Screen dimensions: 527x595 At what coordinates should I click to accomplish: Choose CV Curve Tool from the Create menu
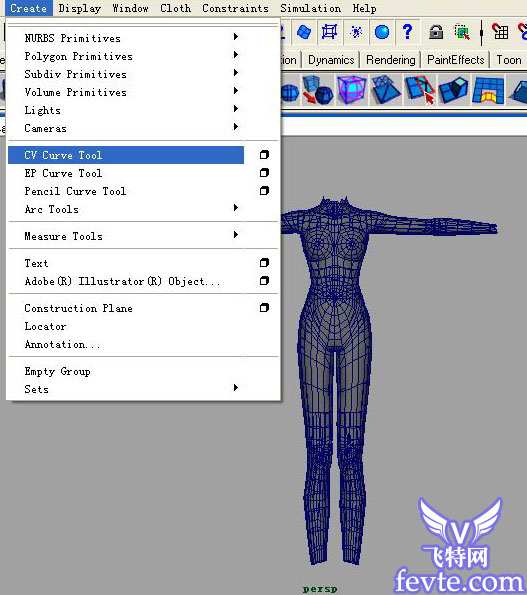pos(126,155)
